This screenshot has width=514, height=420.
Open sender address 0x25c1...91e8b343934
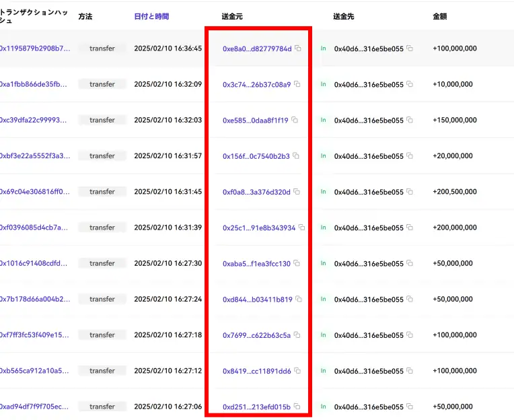[x=259, y=228]
